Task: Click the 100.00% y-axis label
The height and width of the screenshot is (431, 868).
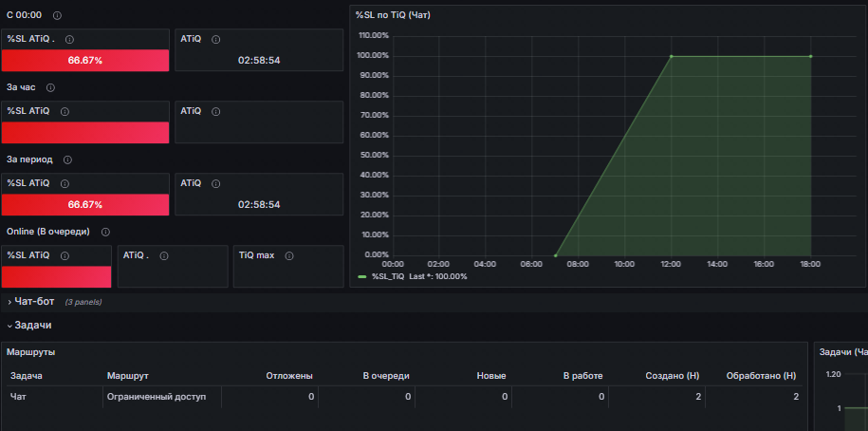Action: coord(374,55)
